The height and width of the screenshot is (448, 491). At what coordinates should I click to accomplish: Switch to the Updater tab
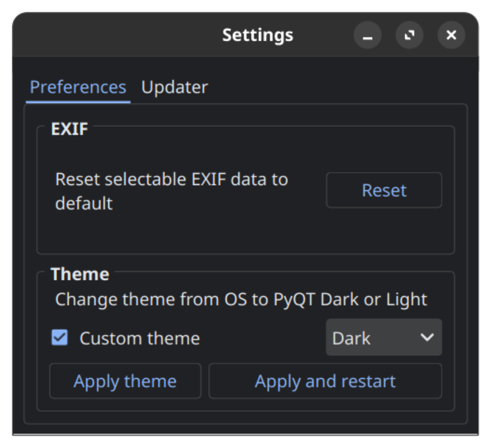point(175,87)
